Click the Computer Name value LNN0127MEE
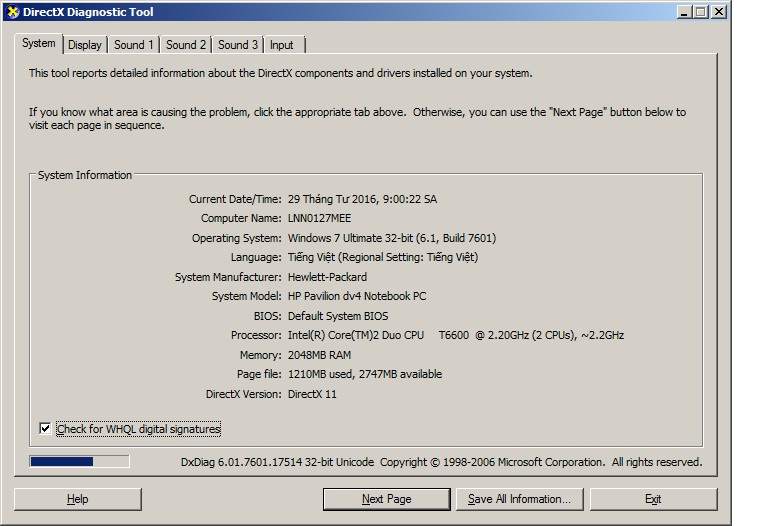Image resolution: width=768 pixels, height=526 pixels. (319, 218)
